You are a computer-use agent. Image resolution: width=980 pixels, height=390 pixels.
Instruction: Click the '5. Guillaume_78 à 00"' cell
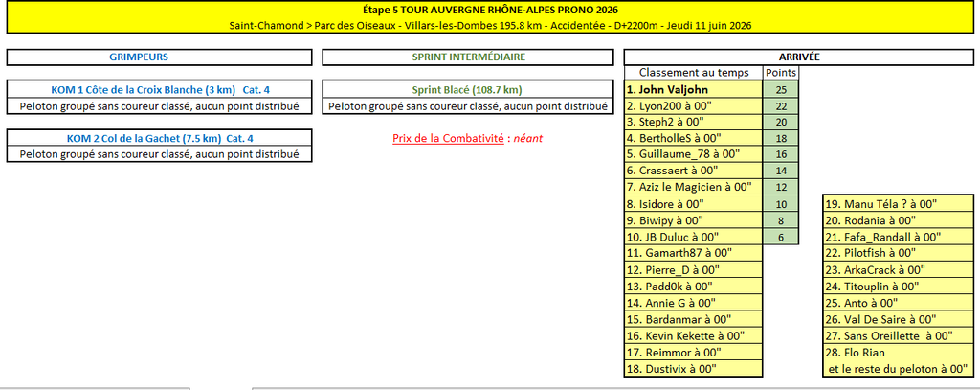coord(694,154)
